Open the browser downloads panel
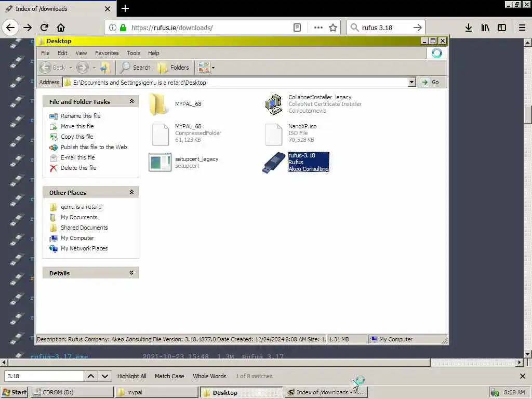The height and width of the screenshot is (399, 532). pos(469,28)
